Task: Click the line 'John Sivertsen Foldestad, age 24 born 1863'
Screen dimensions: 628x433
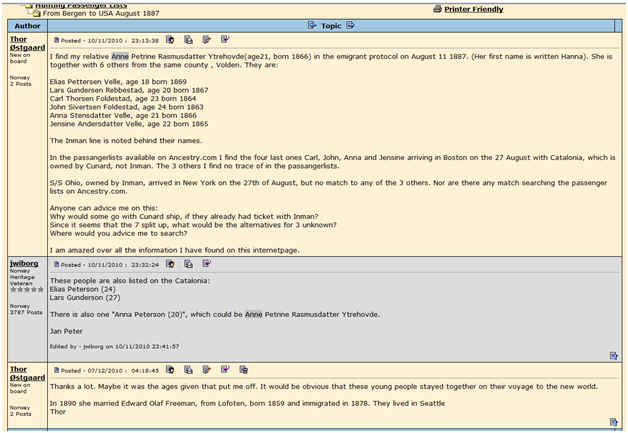Action: [127, 107]
